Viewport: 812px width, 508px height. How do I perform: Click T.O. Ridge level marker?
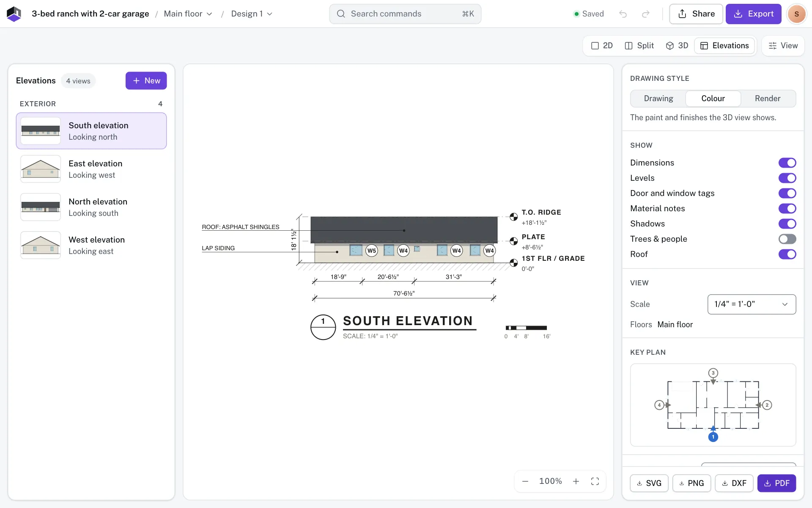pyautogui.click(x=513, y=217)
